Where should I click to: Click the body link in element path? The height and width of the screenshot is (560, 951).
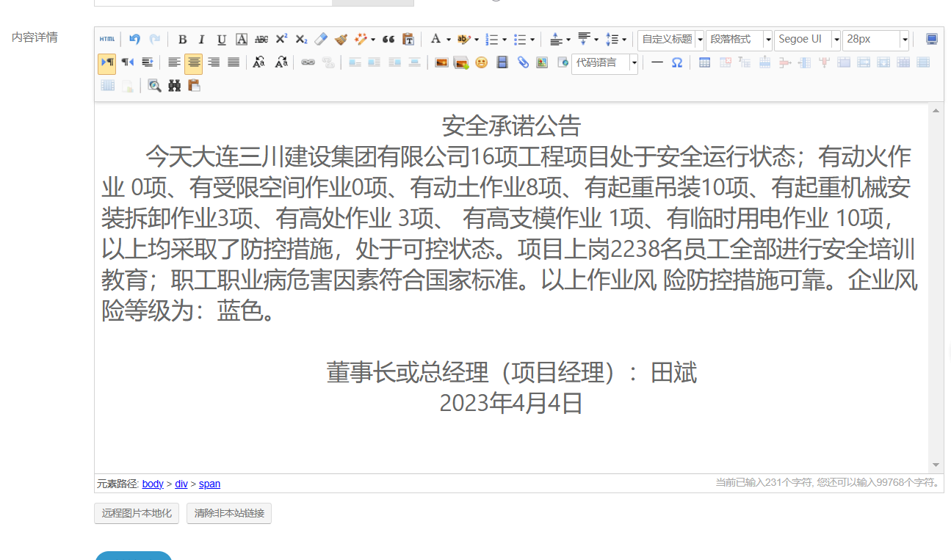(153, 484)
